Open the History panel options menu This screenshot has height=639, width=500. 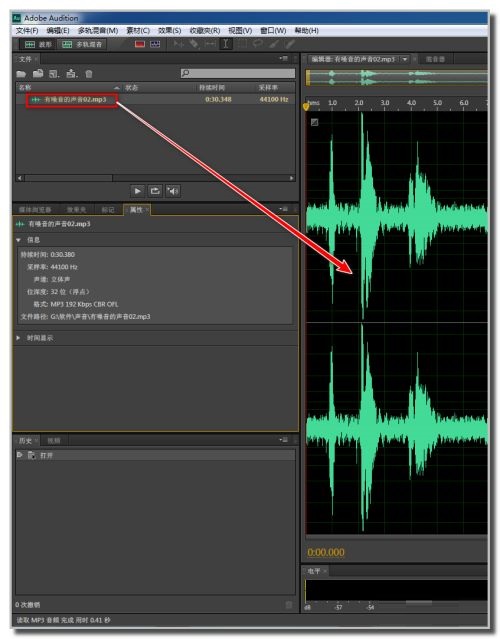284,440
